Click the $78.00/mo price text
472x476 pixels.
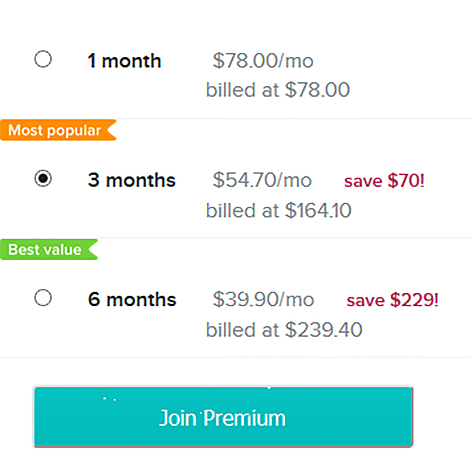(x=263, y=61)
